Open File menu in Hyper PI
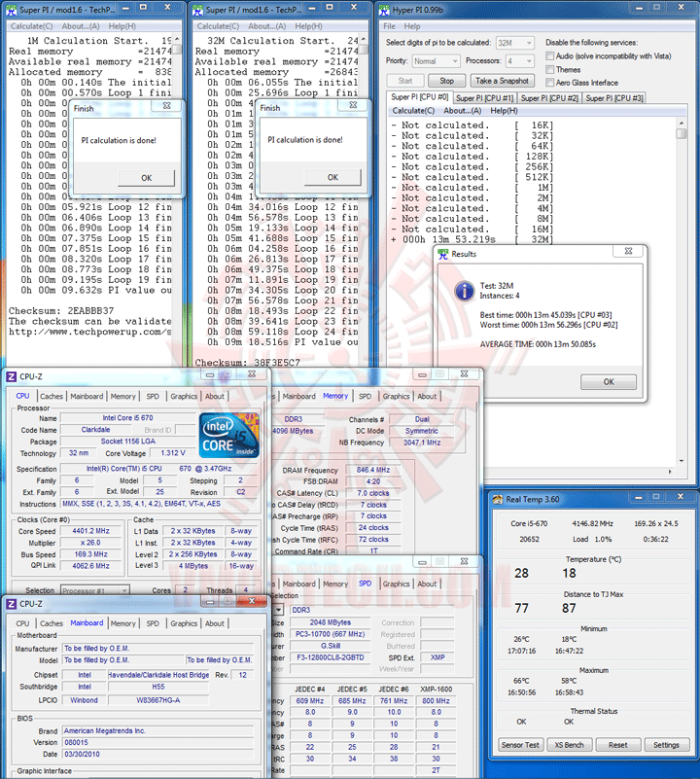This screenshot has width=700, height=779. coord(390,26)
